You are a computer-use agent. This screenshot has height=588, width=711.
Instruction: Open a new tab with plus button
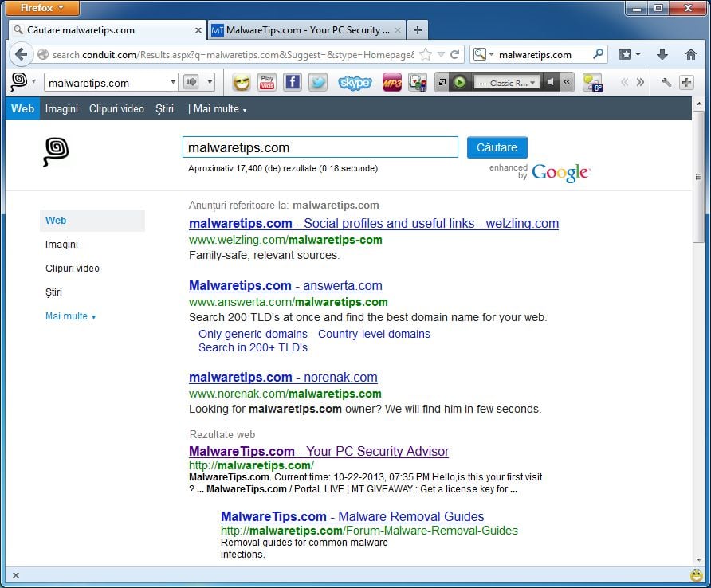(x=418, y=30)
